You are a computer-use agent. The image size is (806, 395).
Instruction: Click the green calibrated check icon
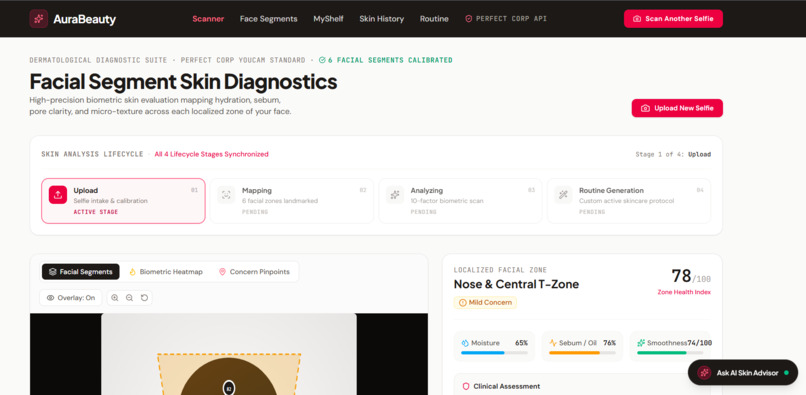point(322,60)
